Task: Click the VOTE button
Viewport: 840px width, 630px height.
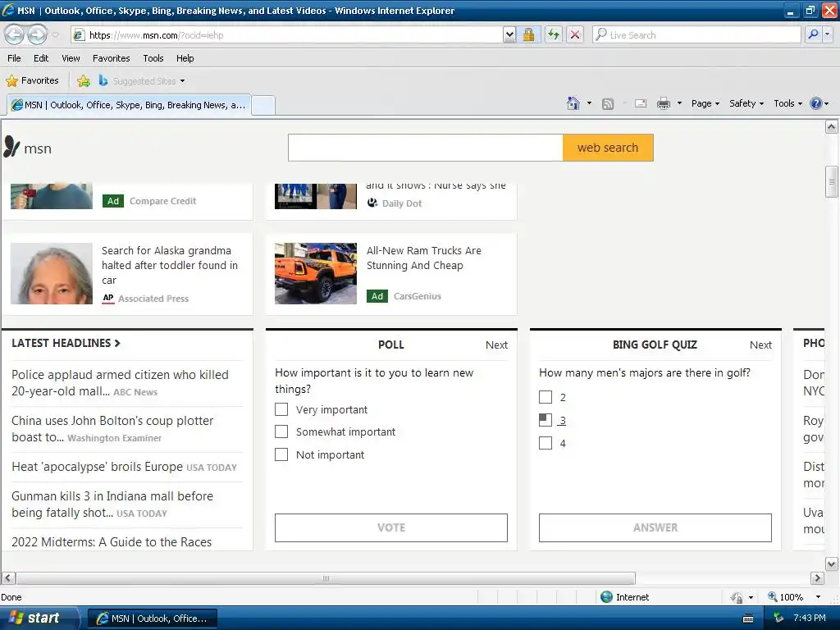Action: click(x=391, y=527)
